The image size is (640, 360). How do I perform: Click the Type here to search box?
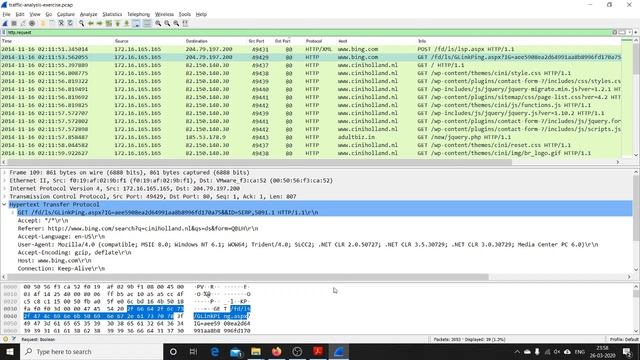pyautogui.click(x=91, y=351)
